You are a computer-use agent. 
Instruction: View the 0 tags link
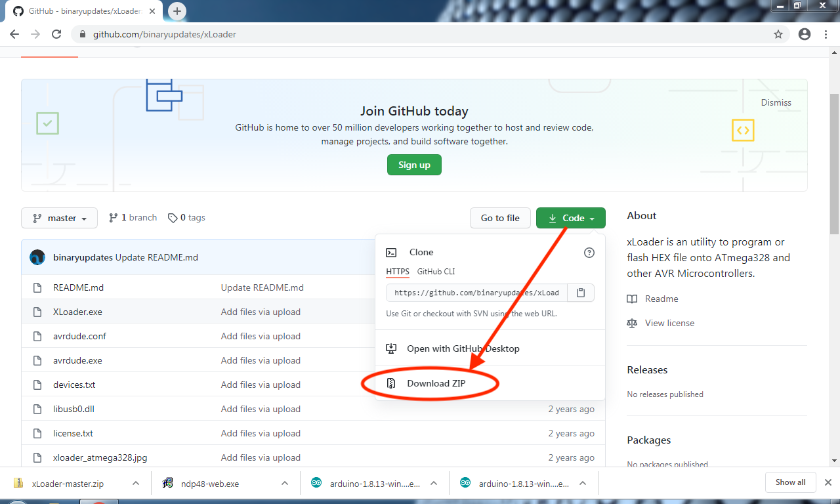point(186,217)
